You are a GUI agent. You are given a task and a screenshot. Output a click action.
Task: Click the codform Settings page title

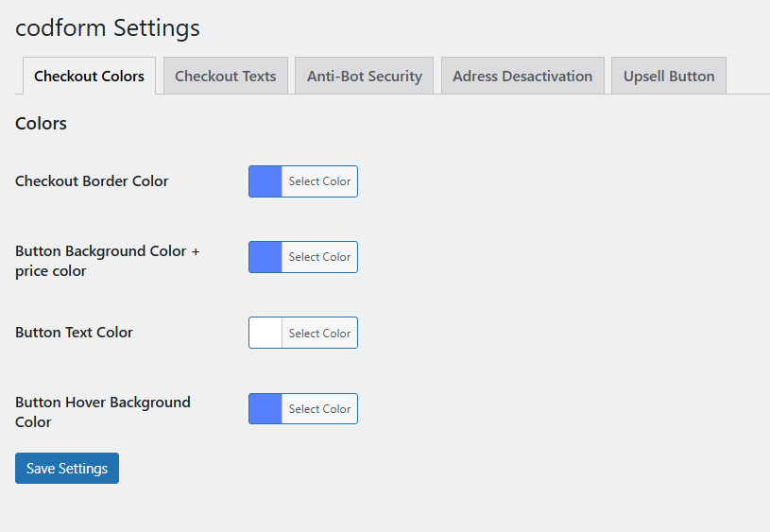pos(108,28)
